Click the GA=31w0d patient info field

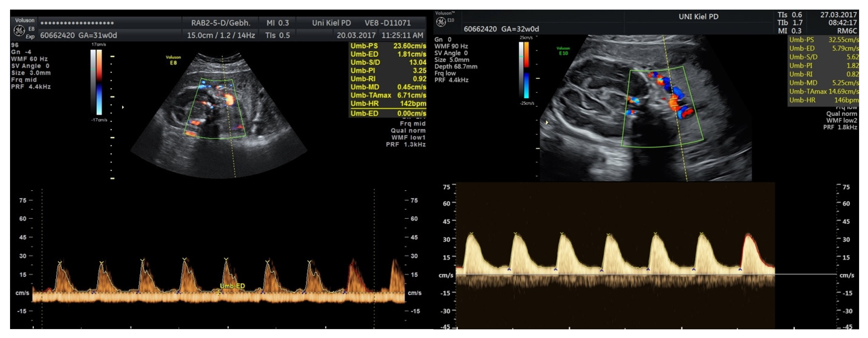[98, 35]
